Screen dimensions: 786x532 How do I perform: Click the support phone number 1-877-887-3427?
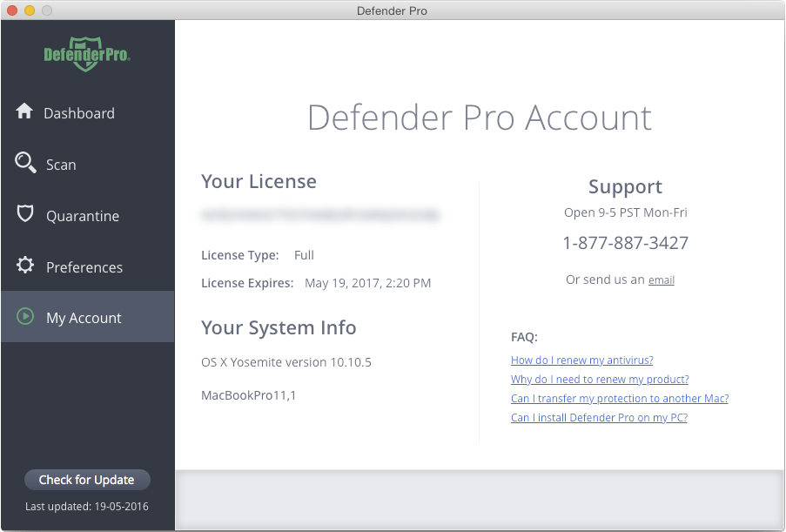[626, 243]
